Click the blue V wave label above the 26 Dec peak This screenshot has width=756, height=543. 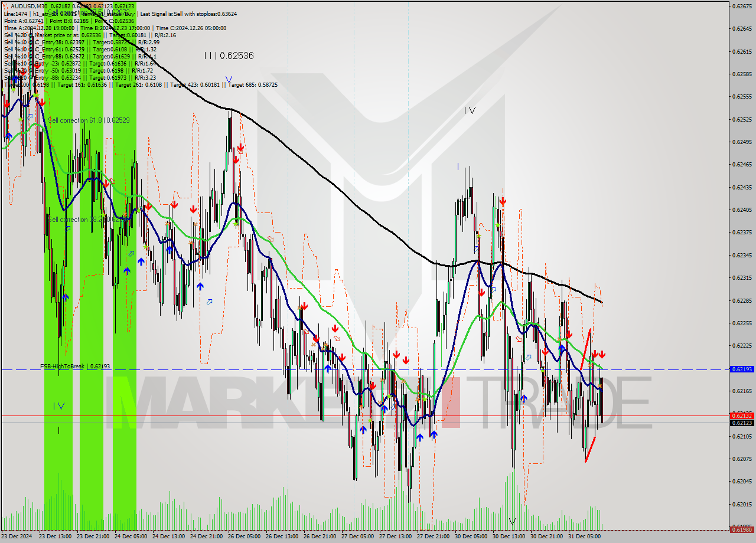pyautogui.click(x=229, y=79)
